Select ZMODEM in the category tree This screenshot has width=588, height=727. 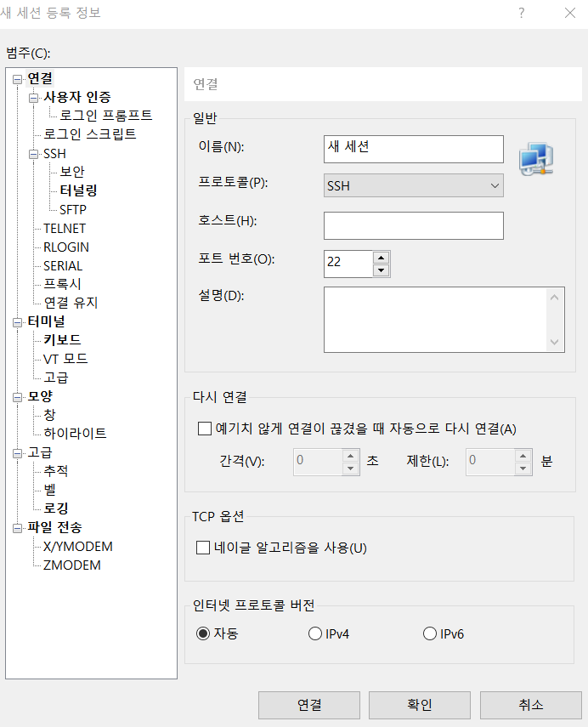[72, 565]
